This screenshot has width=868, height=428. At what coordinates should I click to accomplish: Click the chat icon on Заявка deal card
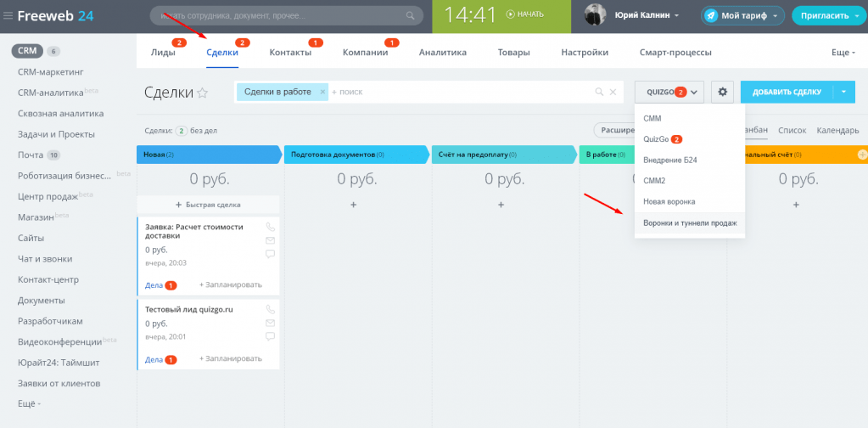tap(271, 254)
